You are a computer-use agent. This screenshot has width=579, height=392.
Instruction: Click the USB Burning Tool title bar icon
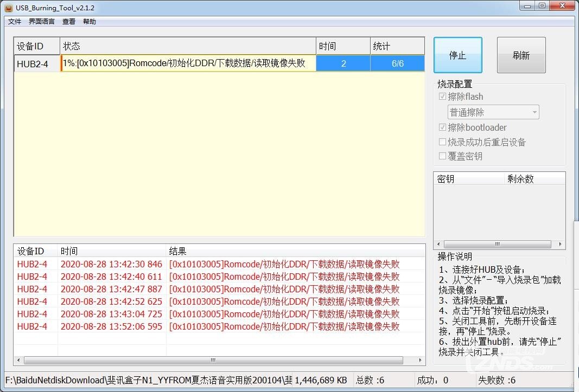8,8
